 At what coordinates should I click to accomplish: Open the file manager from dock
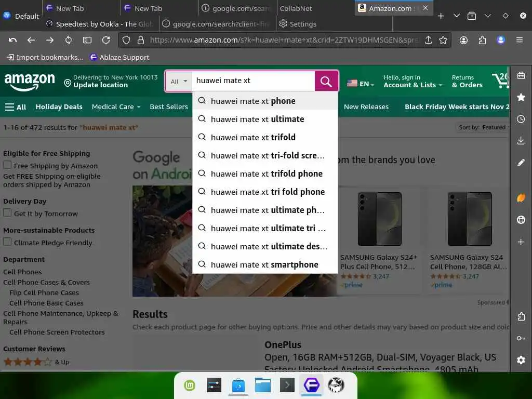pyautogui.click(x=263, y=385)
